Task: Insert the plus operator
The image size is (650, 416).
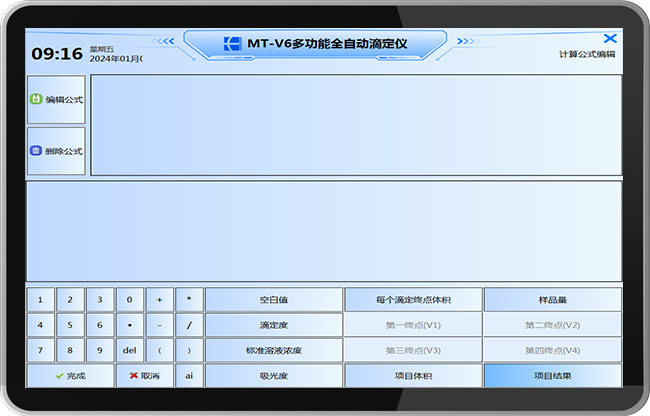Action: pyautogui.click(x=160, y=299)
